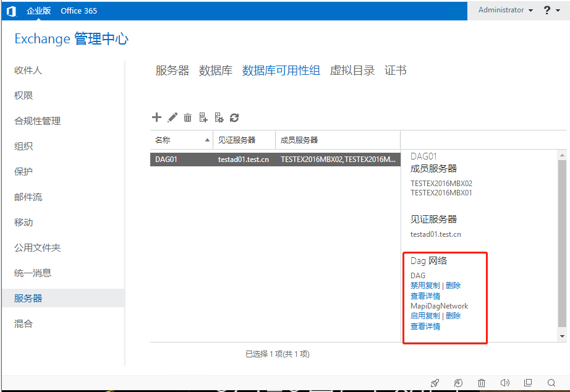Image resolution: width=570 pixels, height=392 pixels.
Task: Switch to the 数据库 tab
Action: 216,70
